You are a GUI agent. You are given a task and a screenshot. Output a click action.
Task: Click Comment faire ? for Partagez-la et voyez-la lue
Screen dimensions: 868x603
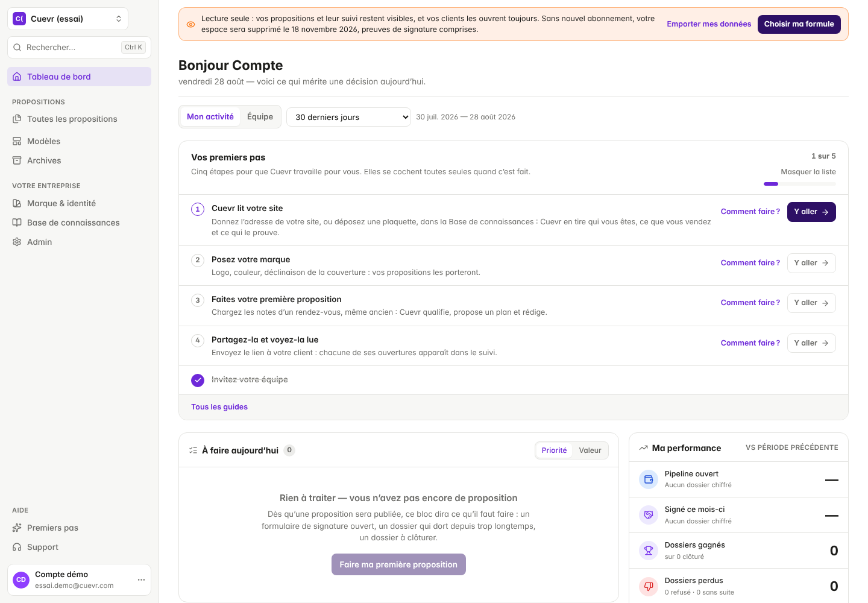[750, 343]
